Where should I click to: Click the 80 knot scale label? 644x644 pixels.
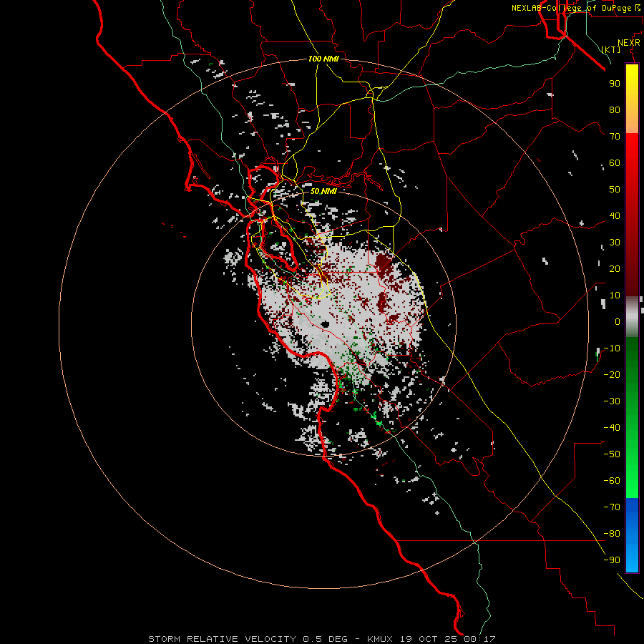(x=615, y=109)
